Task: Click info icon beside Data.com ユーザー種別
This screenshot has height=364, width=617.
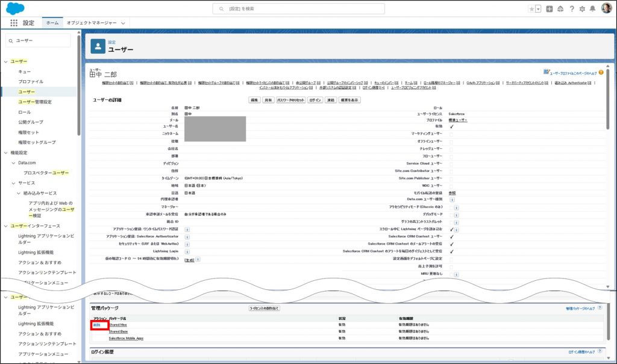Action: point(453,199)
